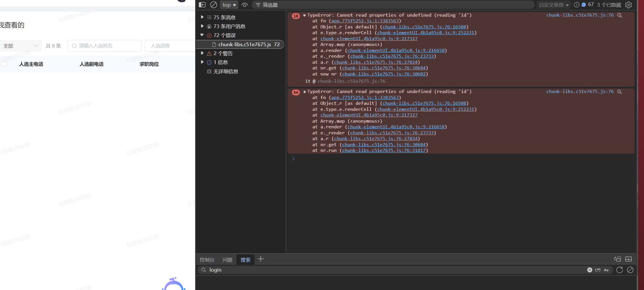This screenshot has width=644, height=290.
Task: Add a new drawer tab with the plus icon
Action: tap(261, 259)
